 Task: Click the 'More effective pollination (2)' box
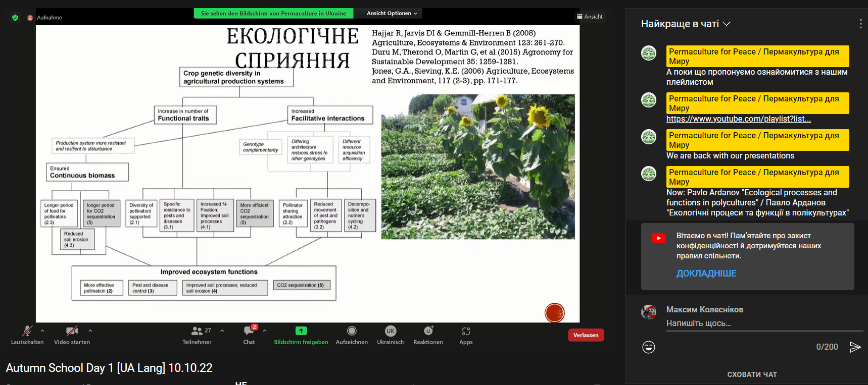click(102, 288)
